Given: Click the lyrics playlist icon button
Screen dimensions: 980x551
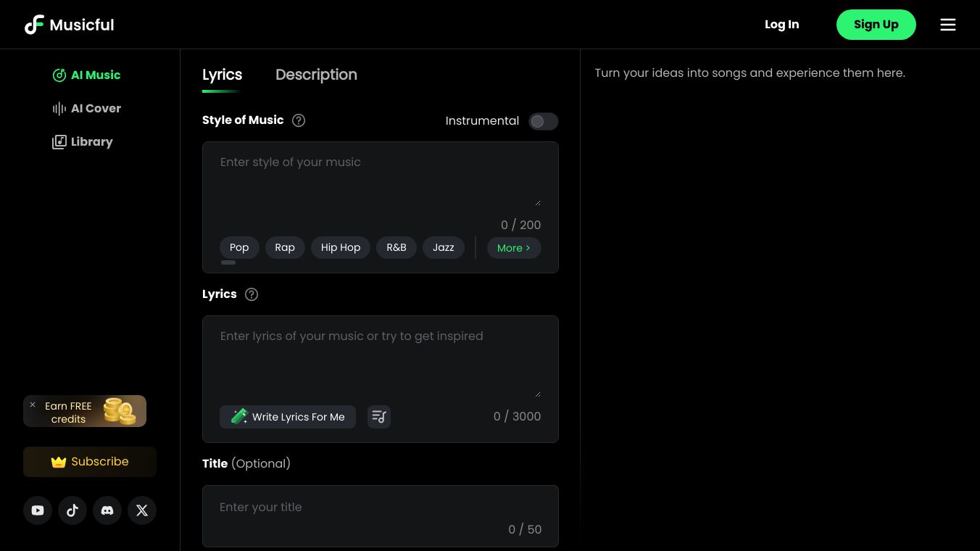Looking at the screenshot, I should click(379, 417).
